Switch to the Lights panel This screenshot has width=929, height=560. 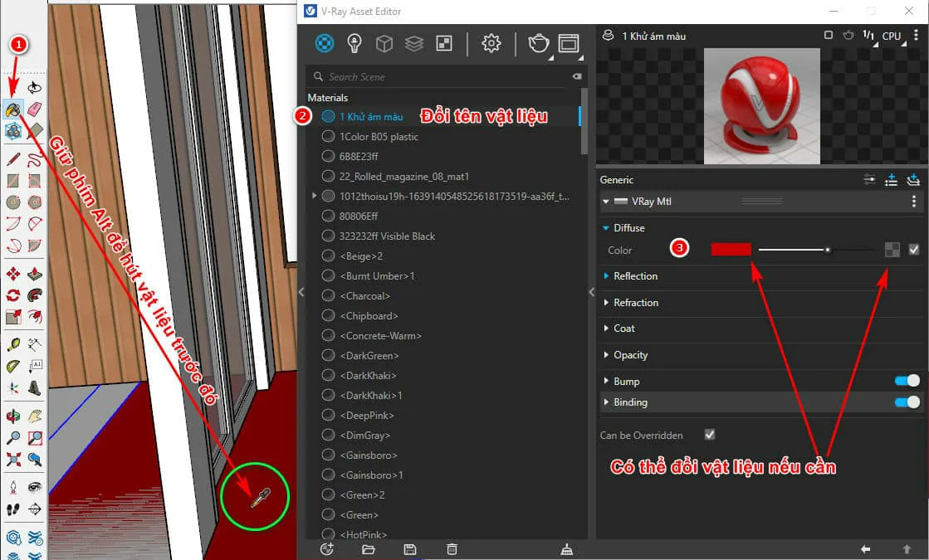[354, 43]
